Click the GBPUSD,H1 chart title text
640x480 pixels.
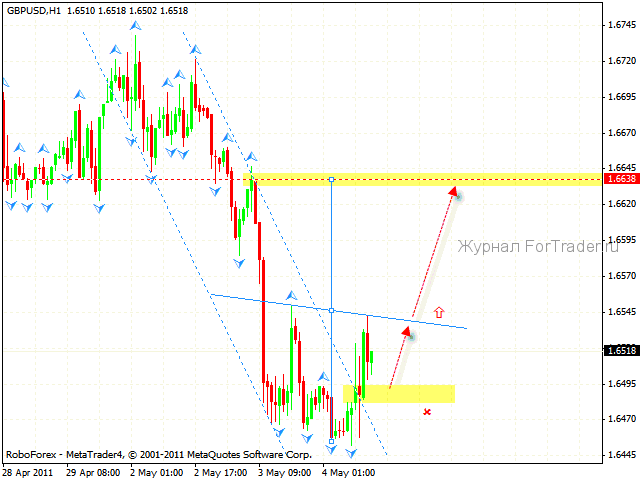[x=34, y=11]
